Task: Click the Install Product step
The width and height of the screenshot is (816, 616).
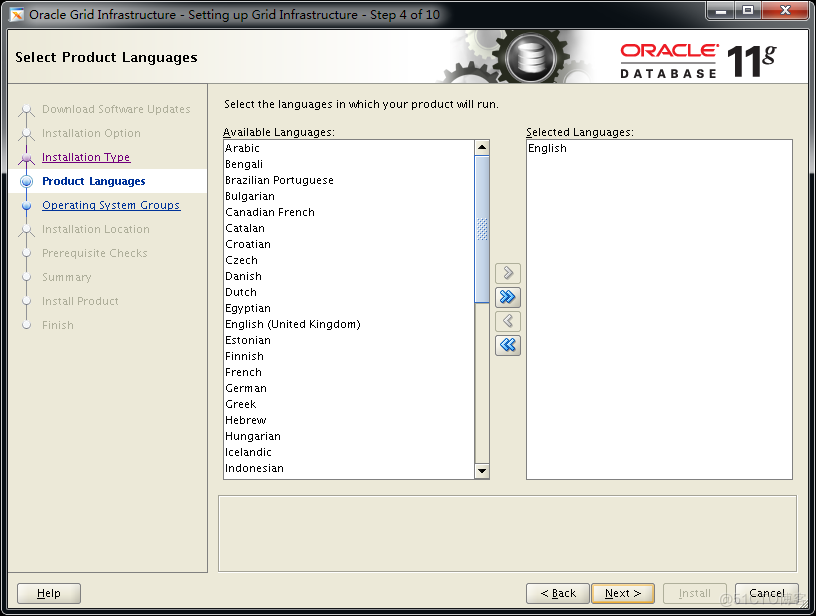Action: (80, 301)
